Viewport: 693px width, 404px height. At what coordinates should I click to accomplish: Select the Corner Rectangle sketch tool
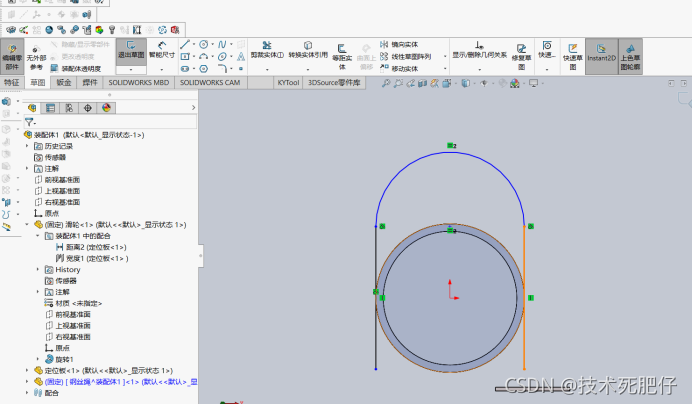(185, 57)
